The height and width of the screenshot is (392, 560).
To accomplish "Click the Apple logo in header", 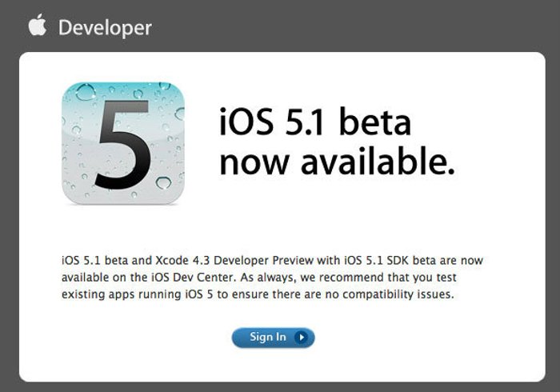I will [38, 25].
